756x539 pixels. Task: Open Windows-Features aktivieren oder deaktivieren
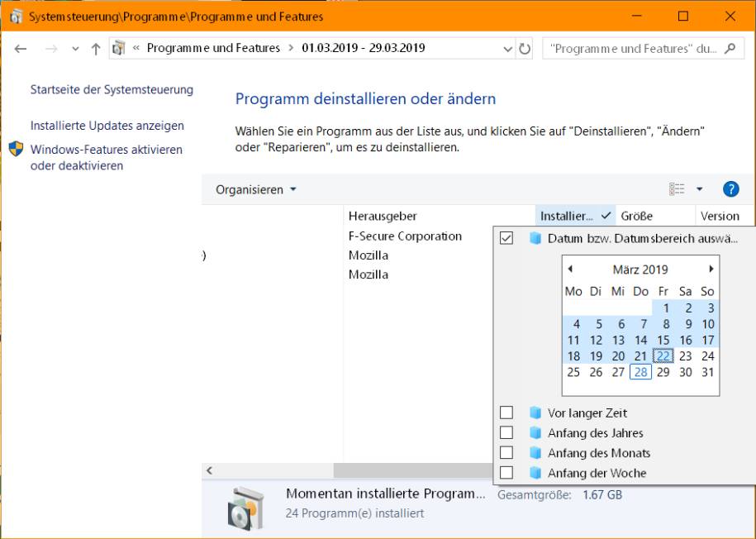coord(106,157)
